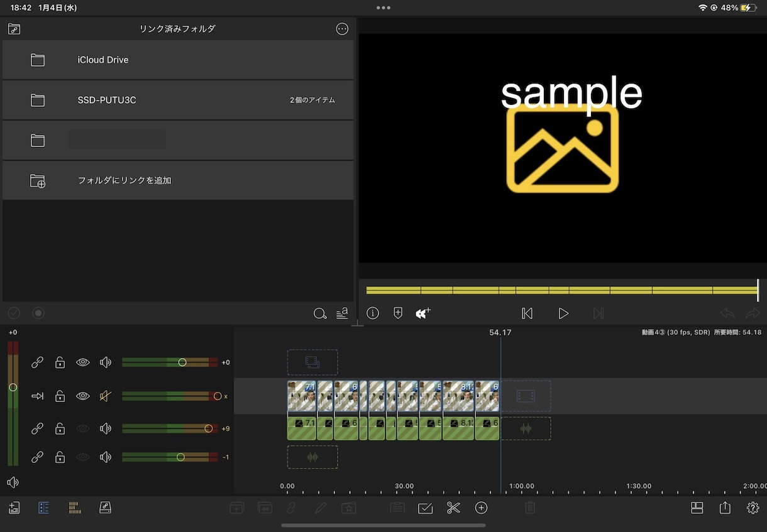Viewport: 767px width, 532px height.
Task: Undo the last edit
Action: [727, 313]
